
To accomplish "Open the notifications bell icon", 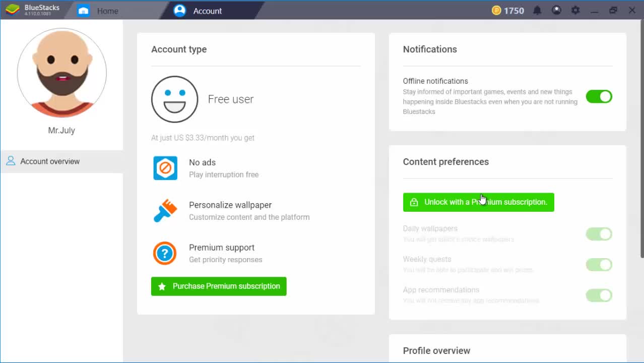I will pyautogui.click(x=537, y=11).
